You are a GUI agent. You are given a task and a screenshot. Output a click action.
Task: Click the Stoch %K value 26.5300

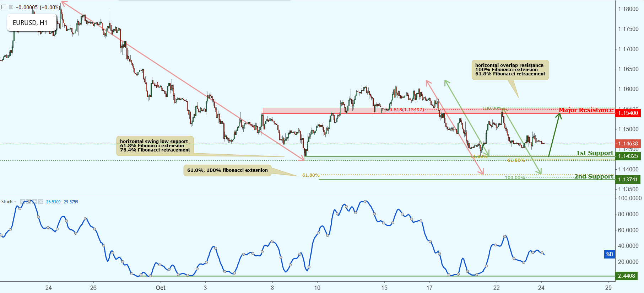tap(53, 202)
